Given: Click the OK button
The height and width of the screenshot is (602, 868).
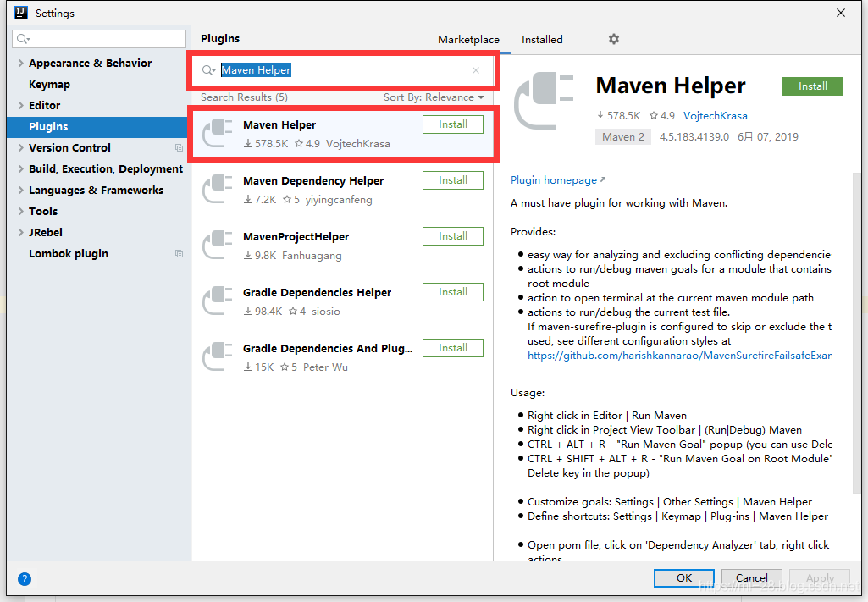Looking at the screenshot, I should click(x=684, y=577).
